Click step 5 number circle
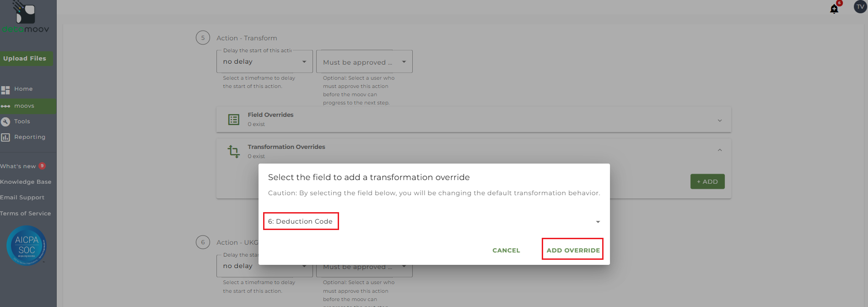The width and height of the screenshot is (868, 307). pos(203,38)
